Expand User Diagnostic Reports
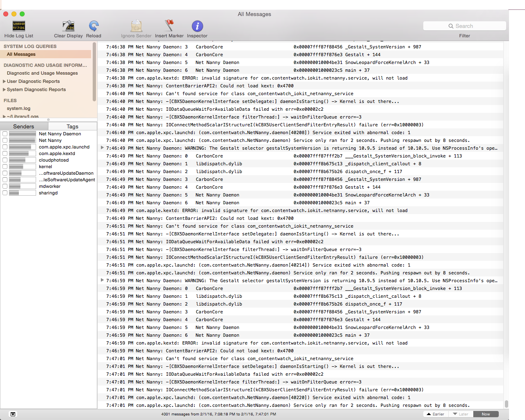 tap(4, 81)
